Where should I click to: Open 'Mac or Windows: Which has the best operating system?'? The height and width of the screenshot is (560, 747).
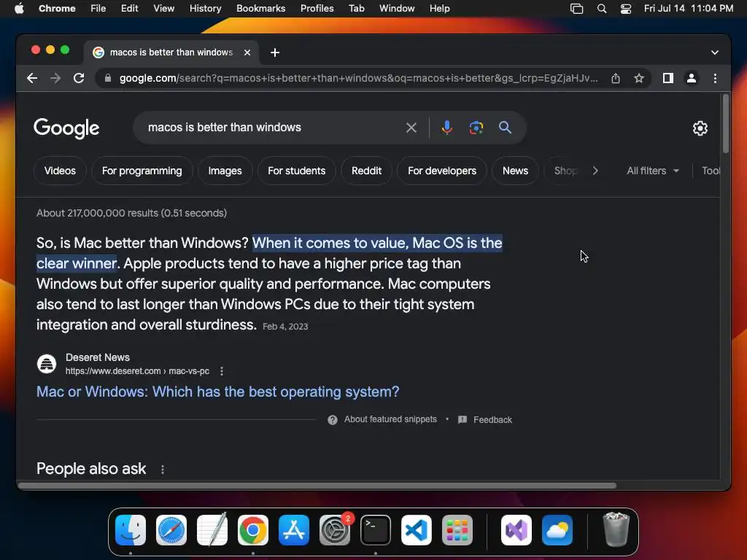(217, 392)
